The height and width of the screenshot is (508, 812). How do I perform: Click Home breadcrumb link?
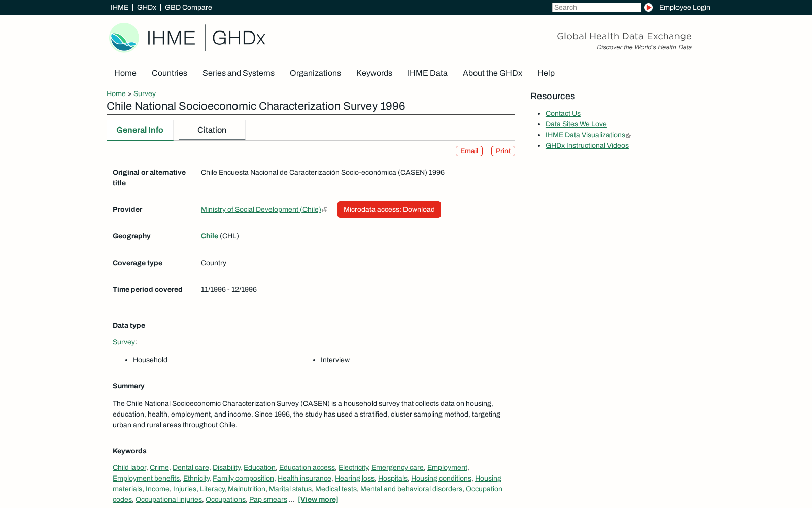(116, 93)
